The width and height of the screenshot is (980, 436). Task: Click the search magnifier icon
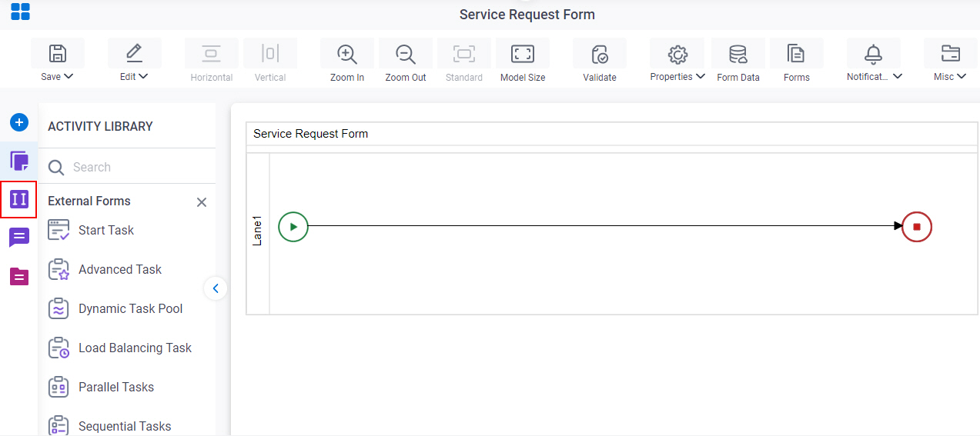point(56,167)
